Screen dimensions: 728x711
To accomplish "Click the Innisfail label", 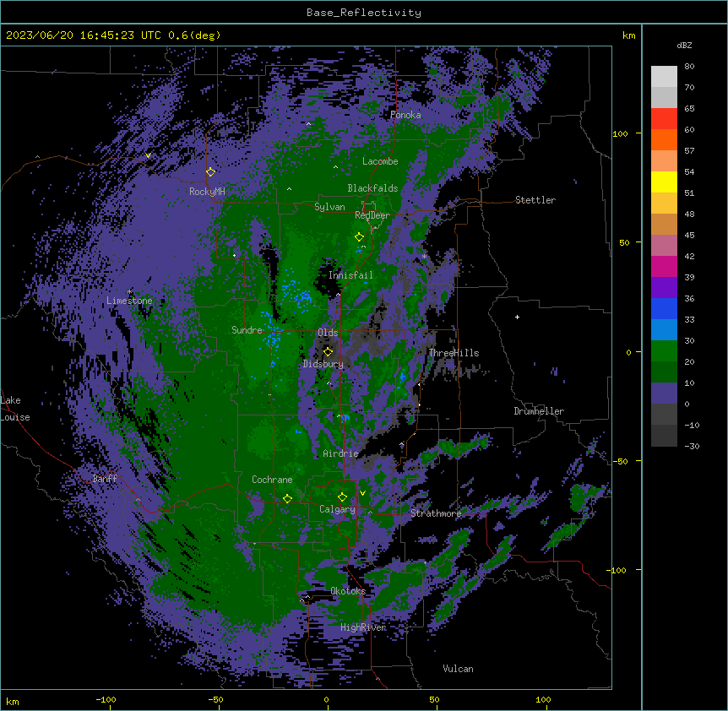I will tap(350, 275).
